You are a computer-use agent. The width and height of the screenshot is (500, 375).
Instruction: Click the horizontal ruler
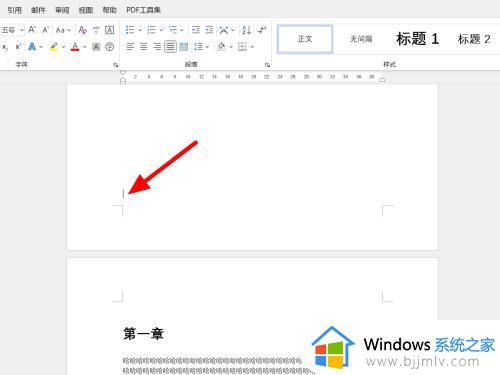click(x=252, y=77)
